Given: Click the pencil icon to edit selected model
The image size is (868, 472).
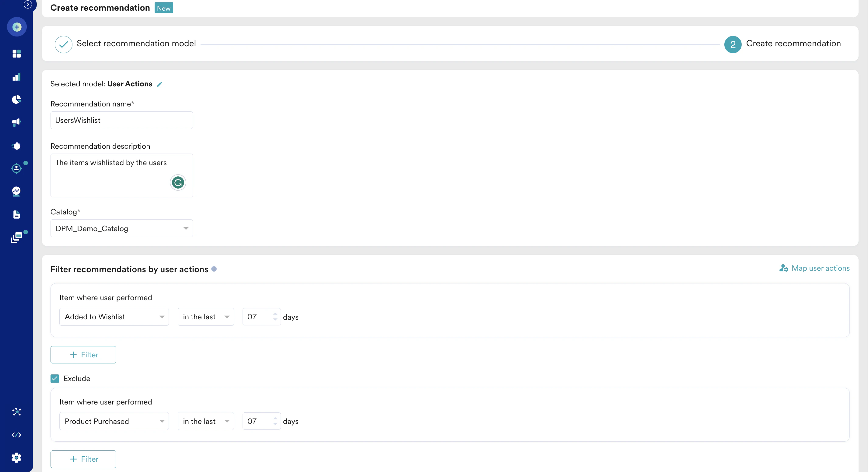Looking at the screenshot, I should click(x=160, y=84).
